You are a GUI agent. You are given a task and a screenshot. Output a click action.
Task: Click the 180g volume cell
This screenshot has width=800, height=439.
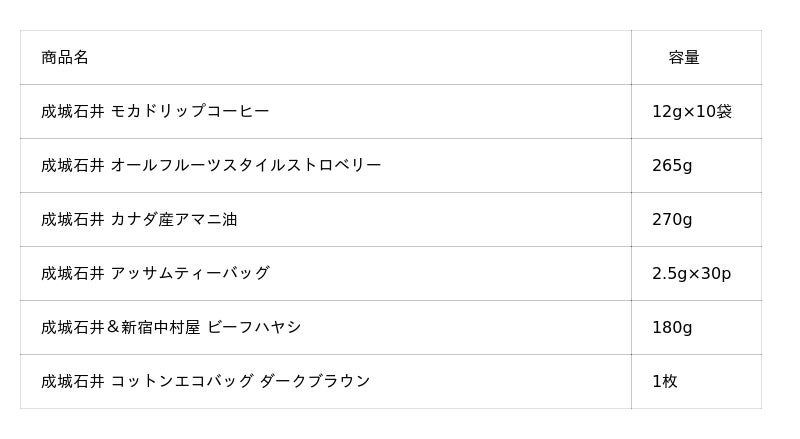[x=672, y=328]
